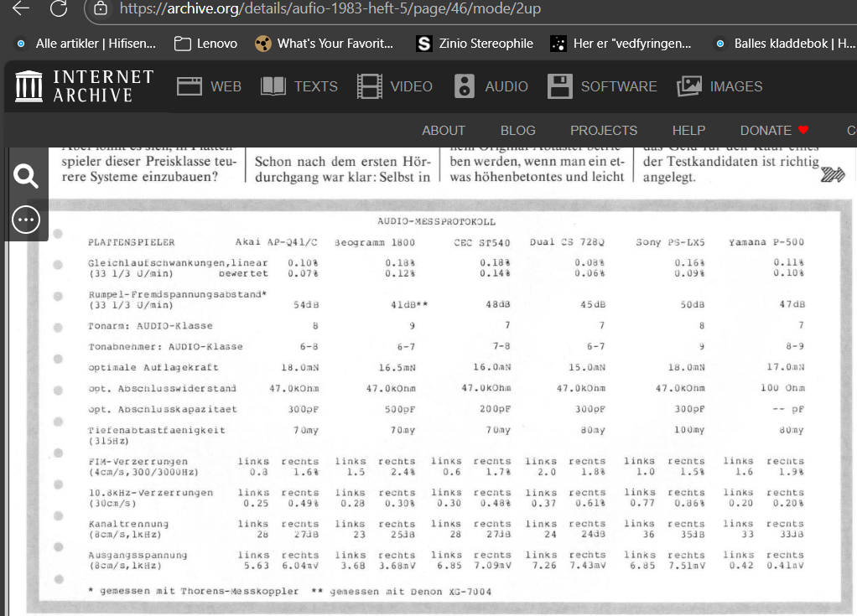Image resolution: width=857 pixels, height=616 pixels.
Task: Click the ABOUT link
Action: [x=444, y=131]
